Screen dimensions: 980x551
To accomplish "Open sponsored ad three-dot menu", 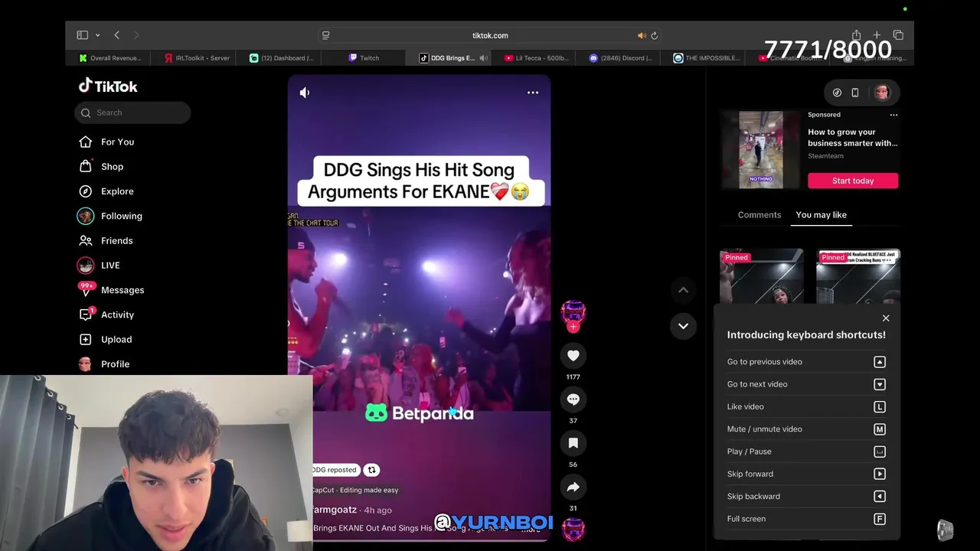I will click(893, 115).
